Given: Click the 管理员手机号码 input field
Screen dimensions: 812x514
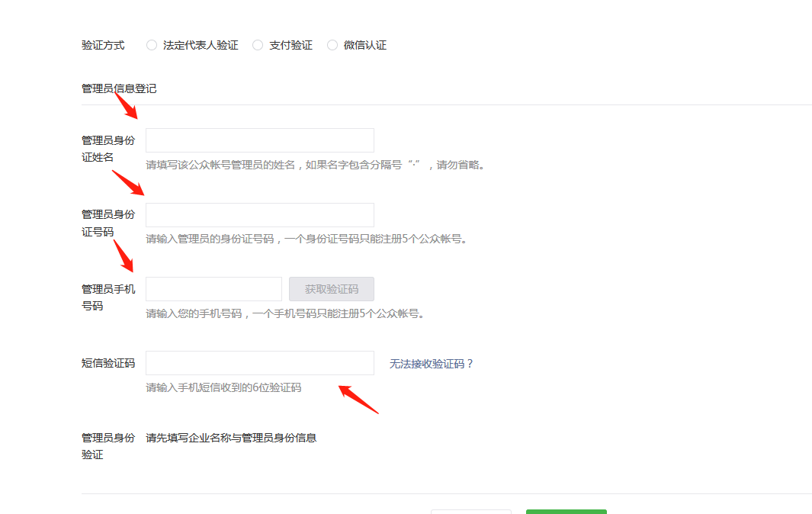Looking at the screenshot, I should point(213,288).
